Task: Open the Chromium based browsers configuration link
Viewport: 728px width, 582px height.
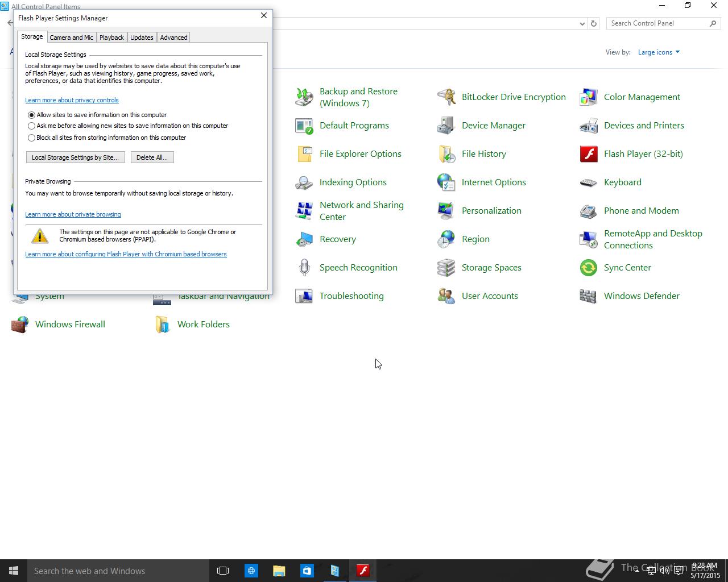Action: coord(126,254)
